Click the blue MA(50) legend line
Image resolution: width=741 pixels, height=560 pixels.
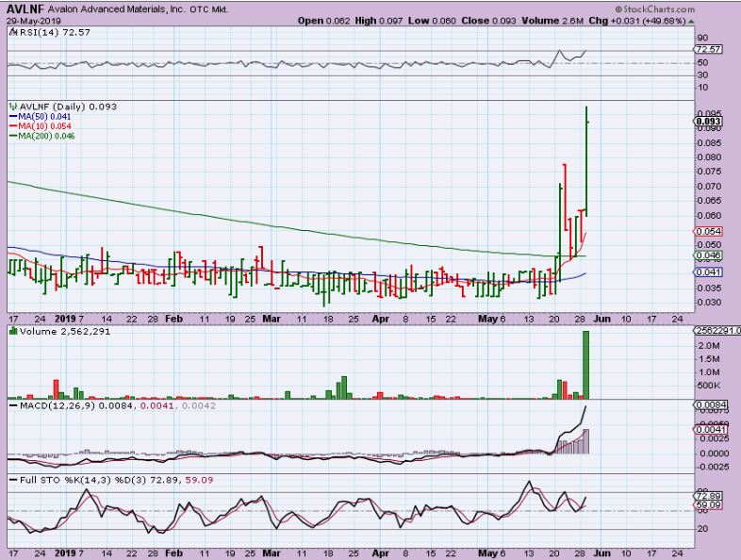(11, 116)
